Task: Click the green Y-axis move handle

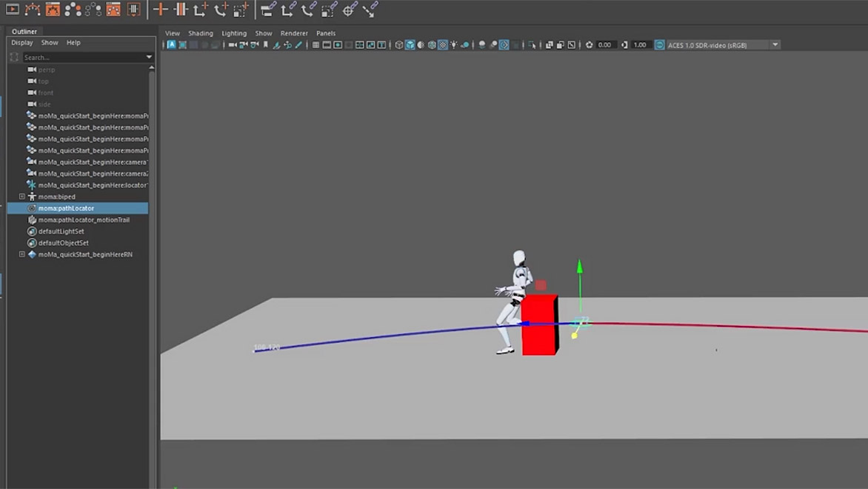Action: tap(580, 267)
